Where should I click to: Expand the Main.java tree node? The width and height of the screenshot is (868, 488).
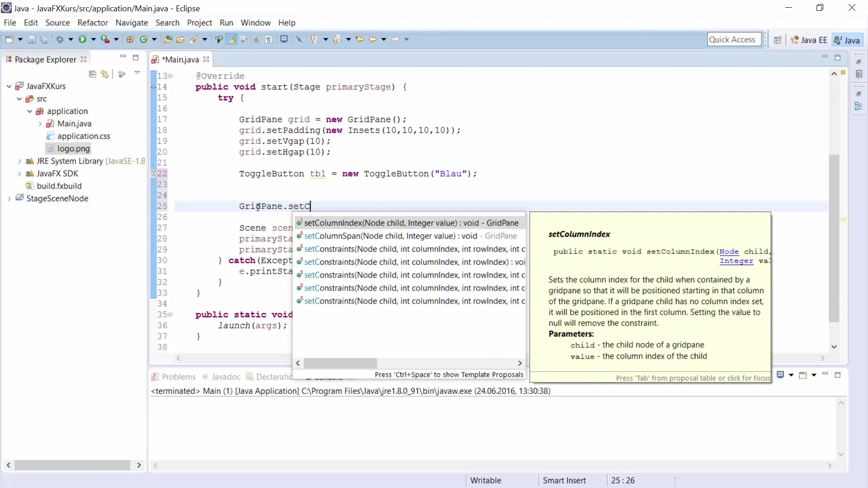point(40,123)
